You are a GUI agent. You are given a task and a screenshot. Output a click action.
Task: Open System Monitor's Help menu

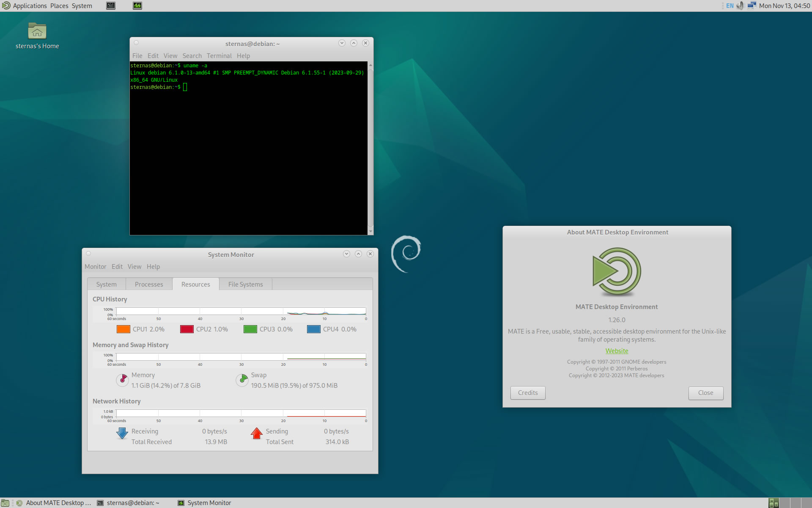point(153,267)
